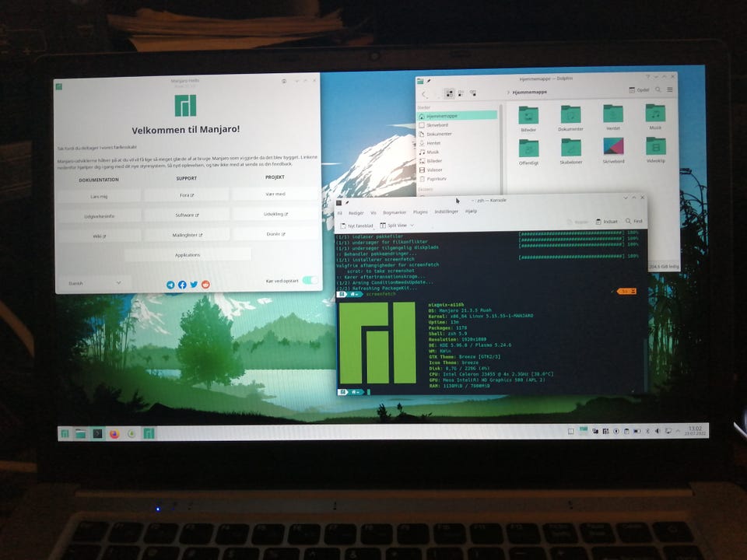
Task: Select Videoer in the Dolphin places sidebar
Action: coord(457,170)
